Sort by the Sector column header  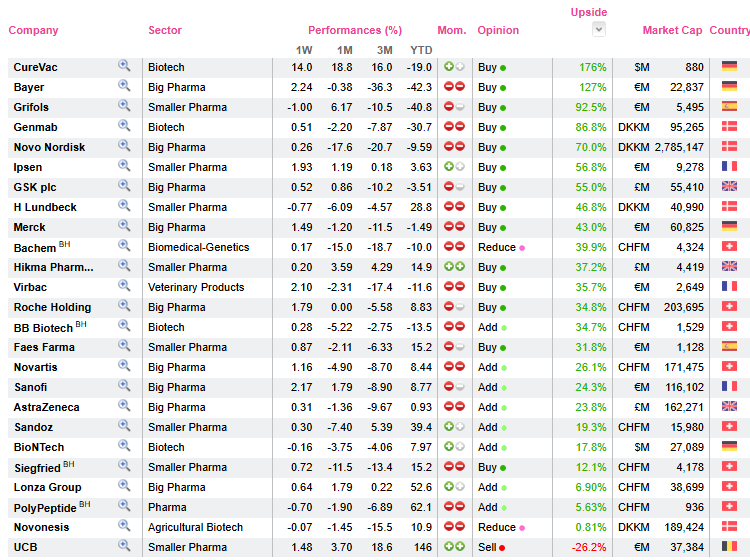coord(165,30)
